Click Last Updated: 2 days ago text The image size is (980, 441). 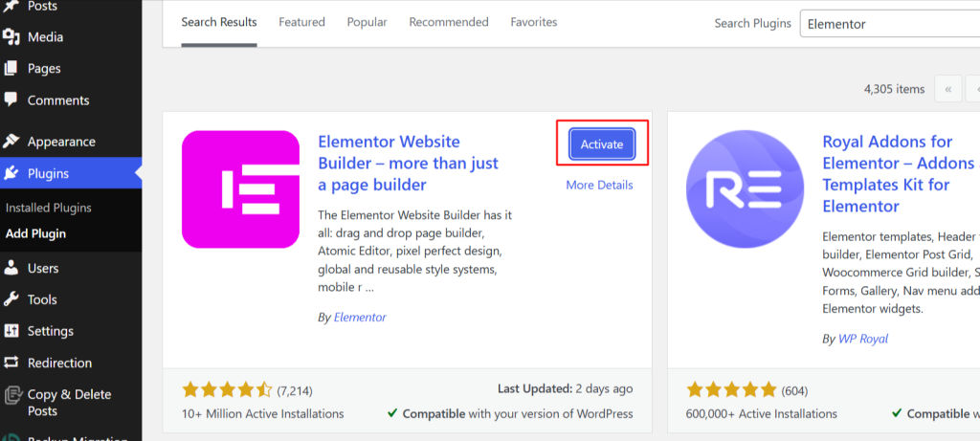[565, 388]
